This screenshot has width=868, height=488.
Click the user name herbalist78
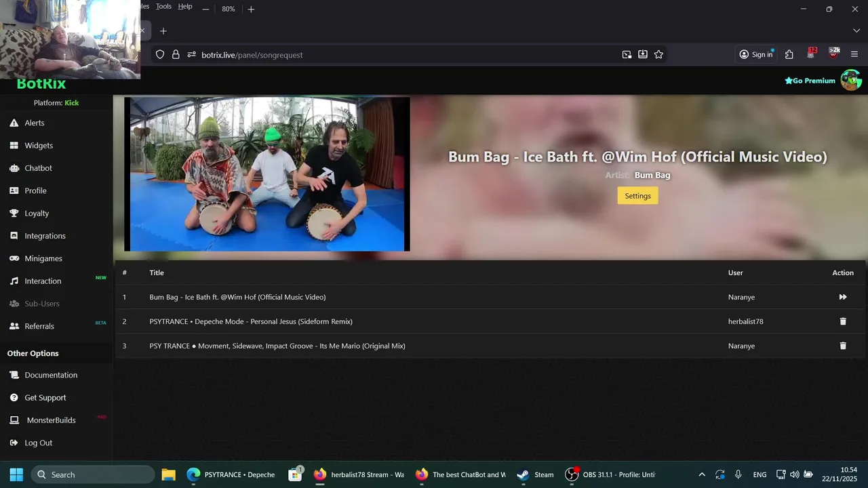(745, 321)
